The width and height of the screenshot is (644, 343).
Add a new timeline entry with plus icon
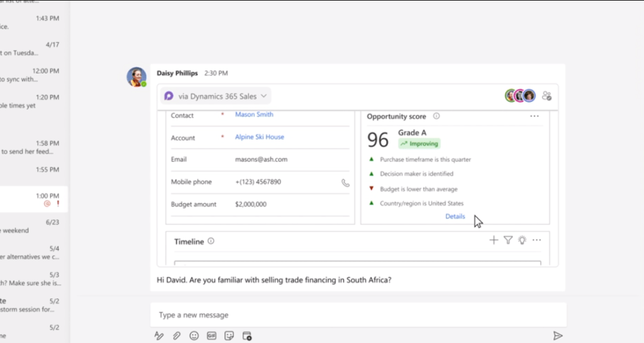(494, 240)
